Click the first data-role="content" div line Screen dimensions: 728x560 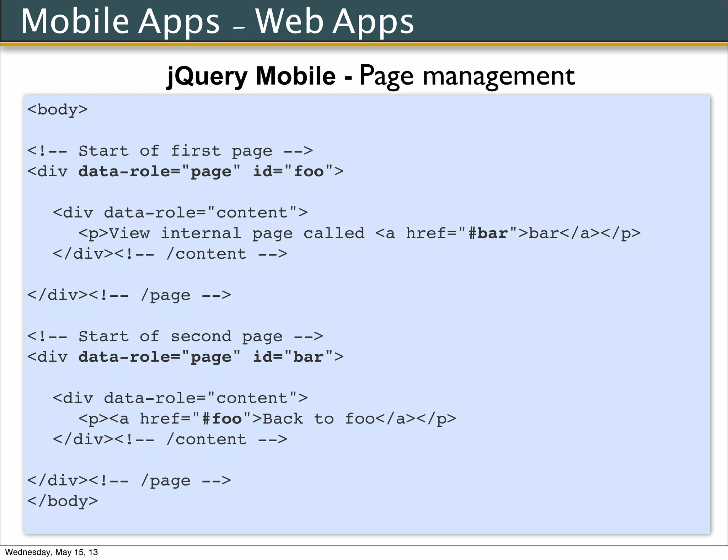coord(180,213)
